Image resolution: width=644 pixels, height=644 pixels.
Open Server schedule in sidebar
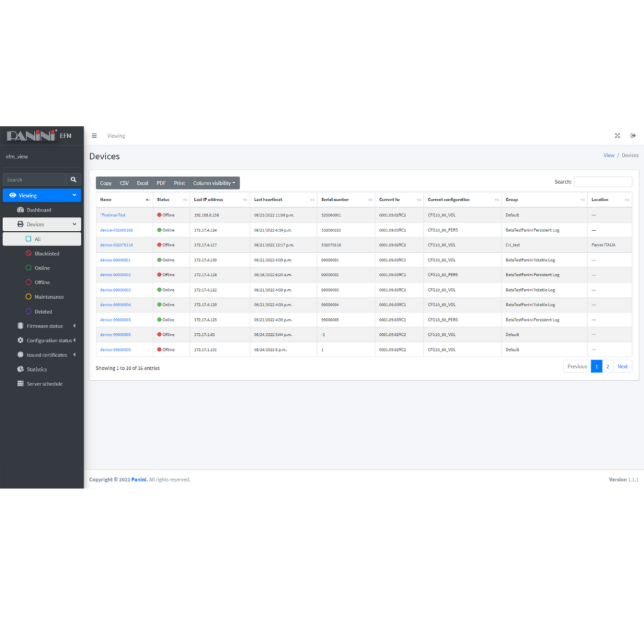44,384
